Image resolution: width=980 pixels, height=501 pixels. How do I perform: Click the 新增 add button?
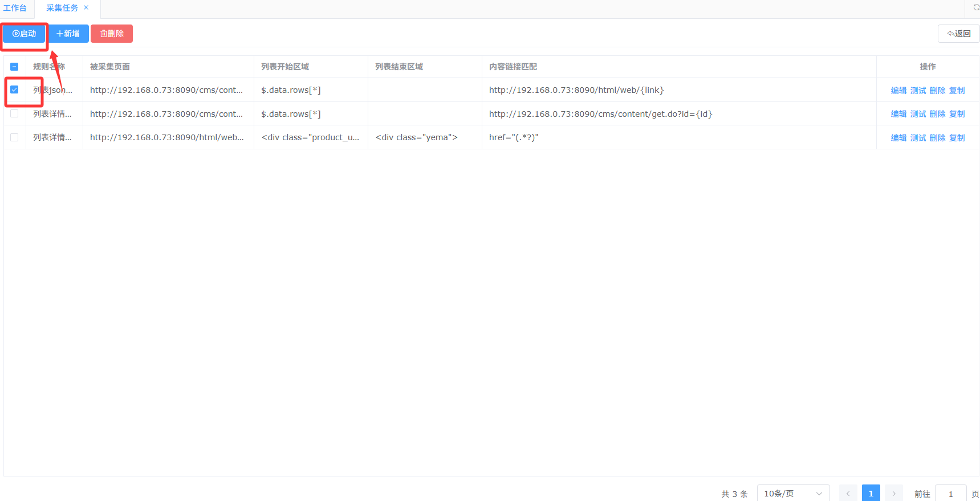[68, 34]
